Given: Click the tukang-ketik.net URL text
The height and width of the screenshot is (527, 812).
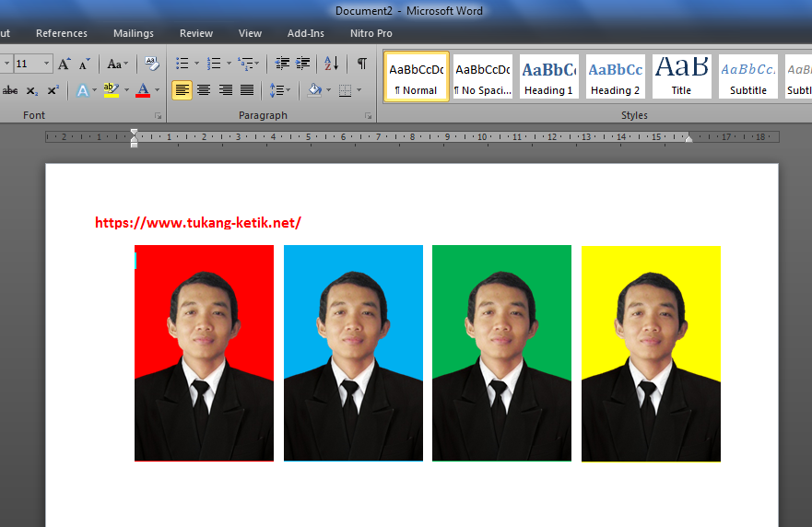Looking at the screenshot, I should point(198,223).
